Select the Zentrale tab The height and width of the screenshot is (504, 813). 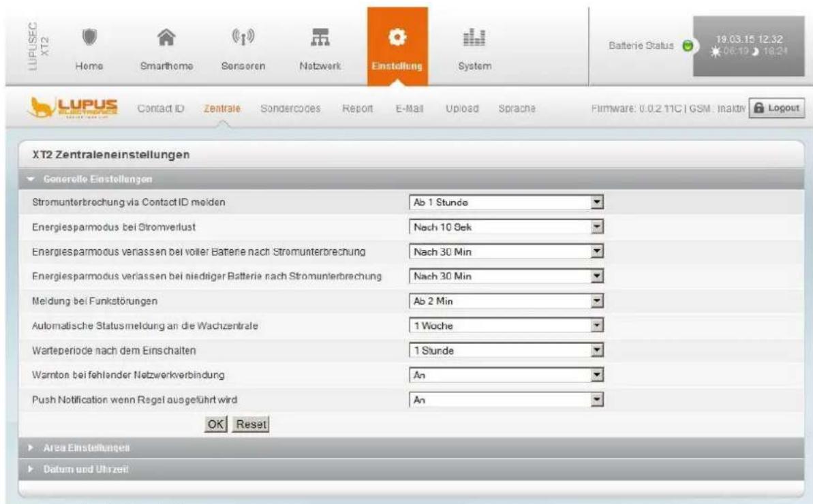point(222,108)
